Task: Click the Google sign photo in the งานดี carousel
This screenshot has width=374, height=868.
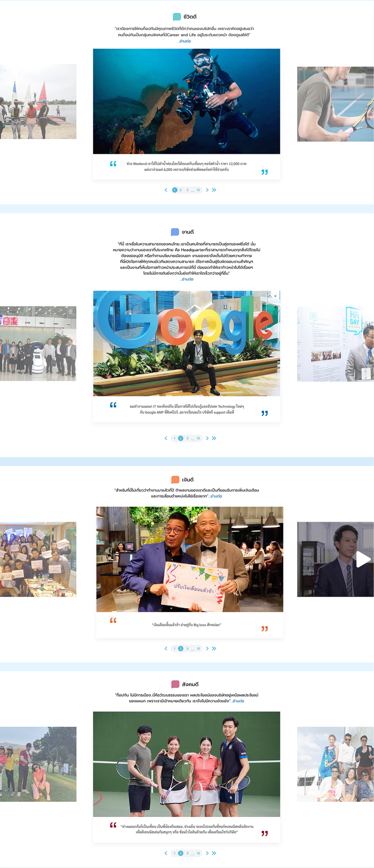Action: click(x=186, y=343)
